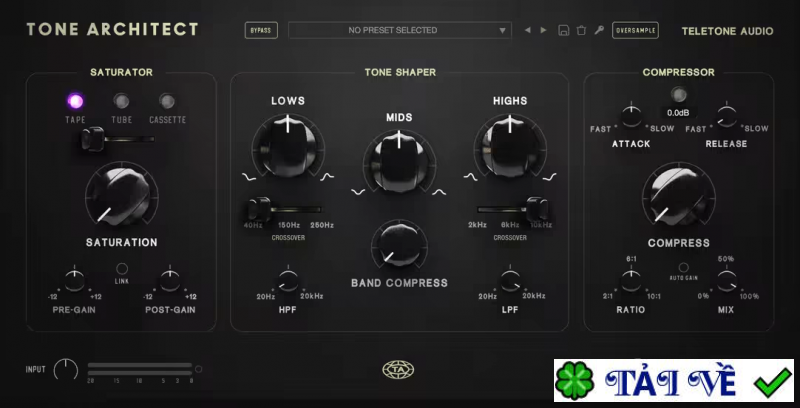Click the 2kHz crossover label
Screen dimensions: 800x408
(478, 225)
